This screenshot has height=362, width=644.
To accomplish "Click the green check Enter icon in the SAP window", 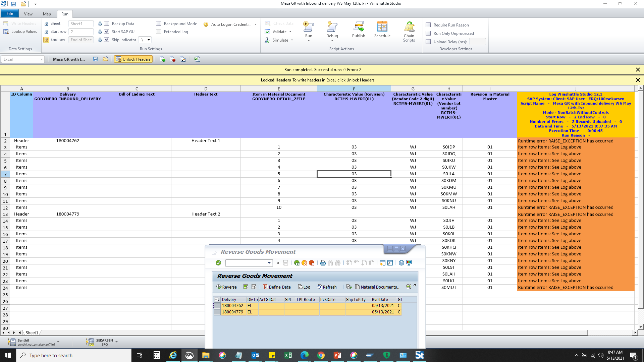I will pyautogui.click(x=218, y=263).
